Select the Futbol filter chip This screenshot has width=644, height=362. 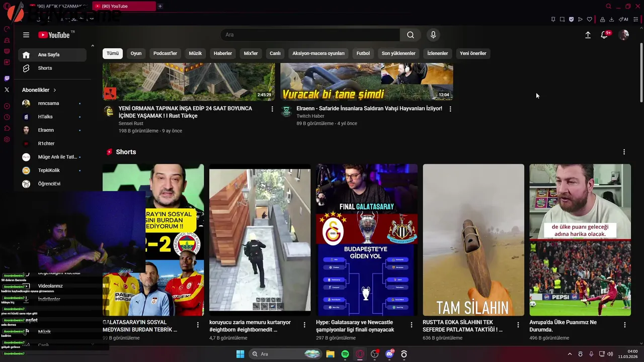(363, 53)
